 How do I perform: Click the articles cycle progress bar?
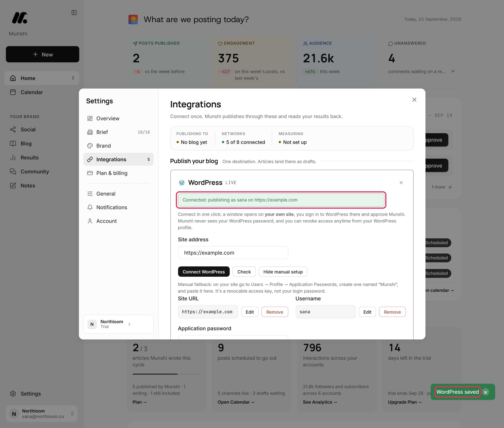(166, 374)
